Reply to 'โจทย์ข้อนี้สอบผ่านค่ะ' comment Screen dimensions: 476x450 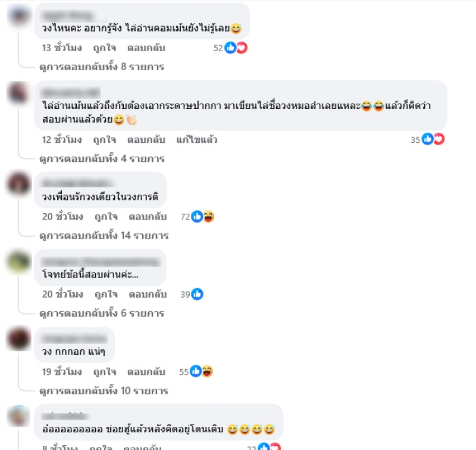click(x=148, y=294)
